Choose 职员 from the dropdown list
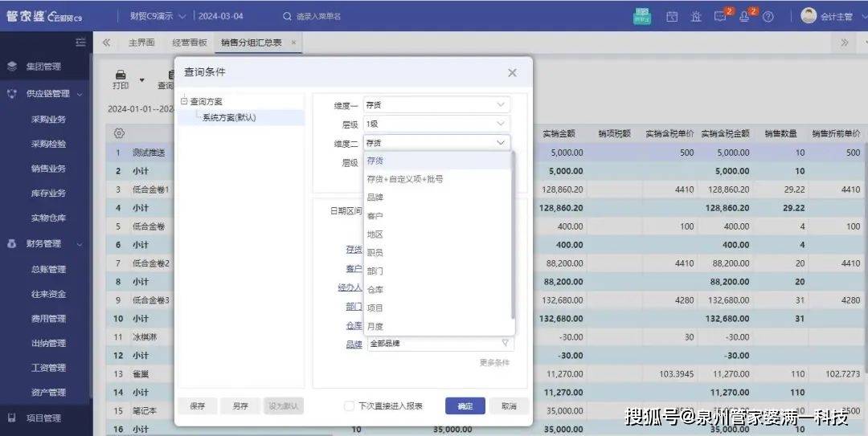868x436 pixels. pos(437,252)
